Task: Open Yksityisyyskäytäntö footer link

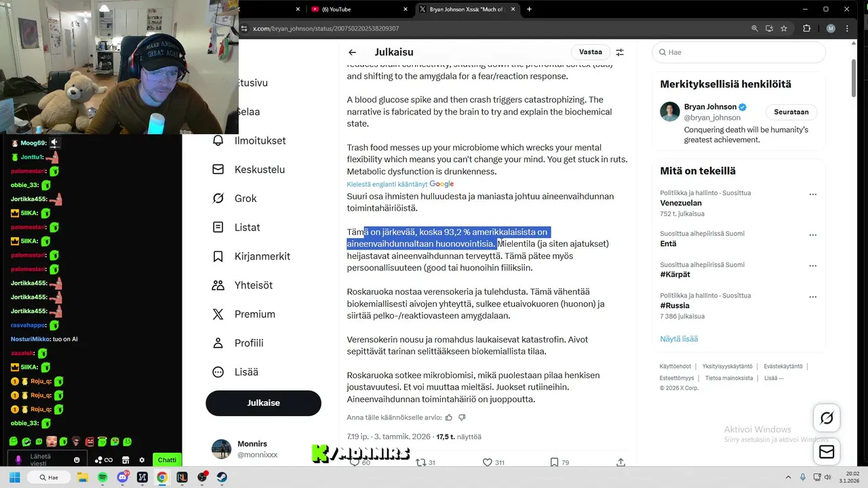Action: 727,367
